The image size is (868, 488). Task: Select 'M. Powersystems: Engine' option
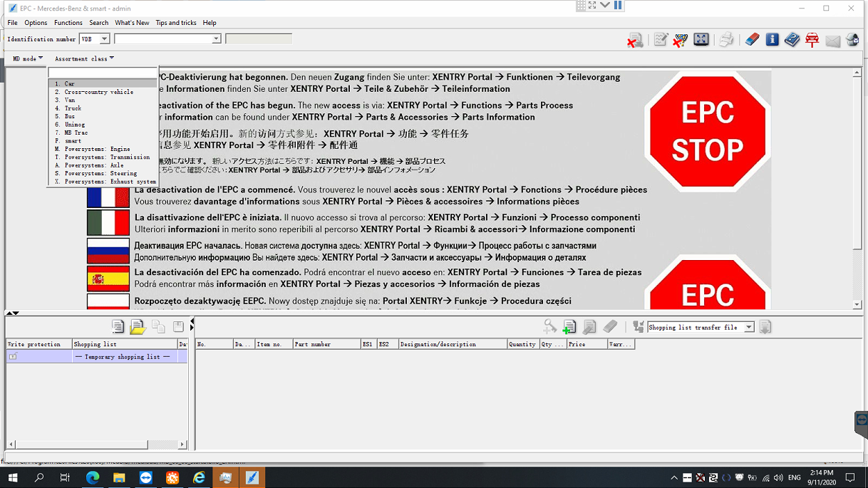103,149
